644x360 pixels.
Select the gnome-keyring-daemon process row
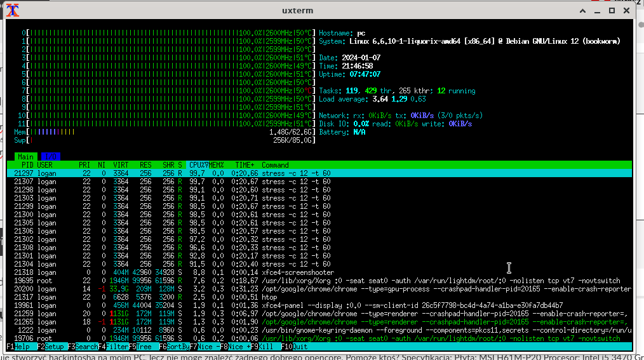coord(319,330)
